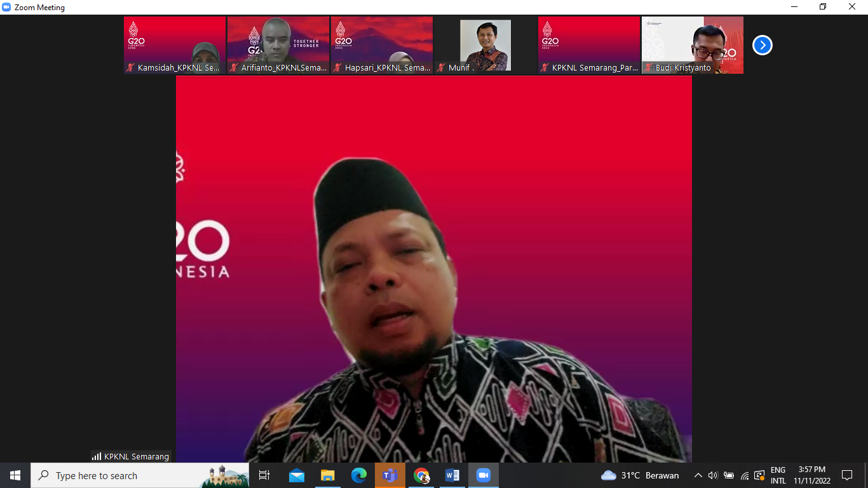Viewport: 868px width, 488px height.
Task: Open Task View on taskbar
Action: [x=264, y=475]
